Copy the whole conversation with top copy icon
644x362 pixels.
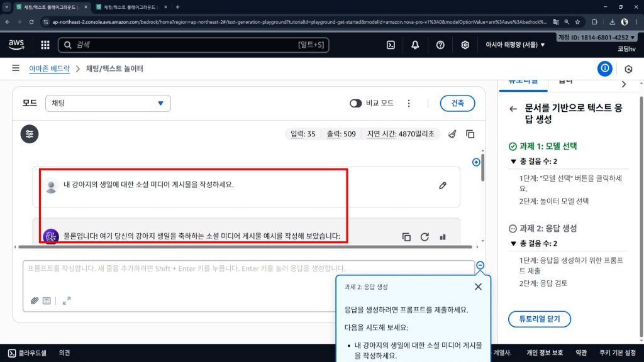pos(470,134)
